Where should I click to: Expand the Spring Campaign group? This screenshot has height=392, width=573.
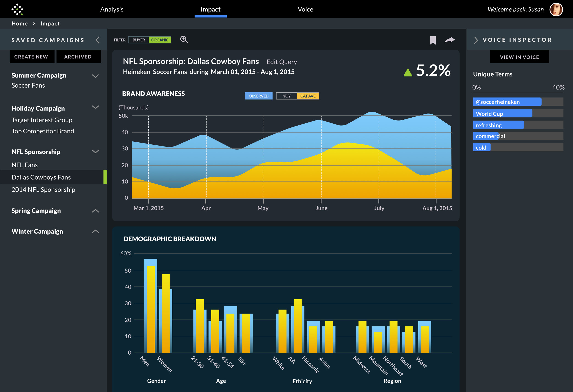95,211
